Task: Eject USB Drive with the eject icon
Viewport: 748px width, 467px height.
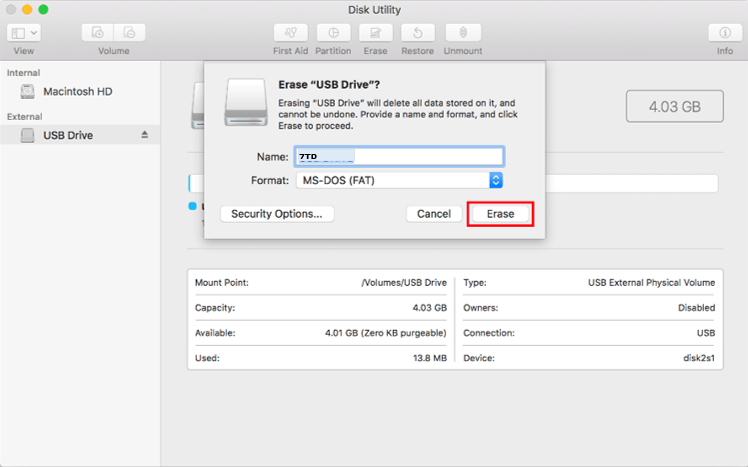Action: (x=145, y=135)
